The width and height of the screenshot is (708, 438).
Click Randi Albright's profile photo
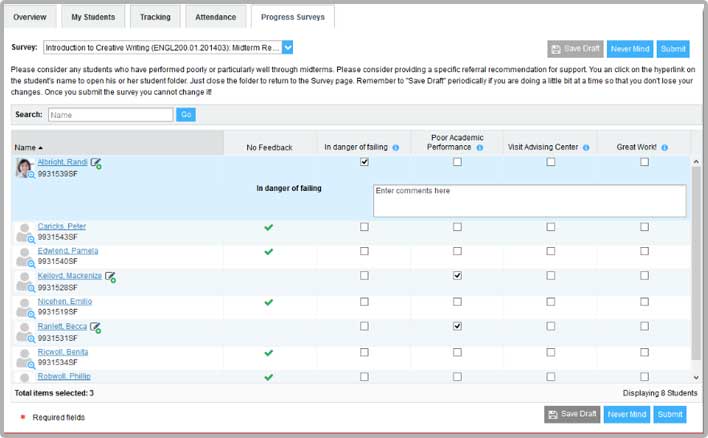pos(24,168)
